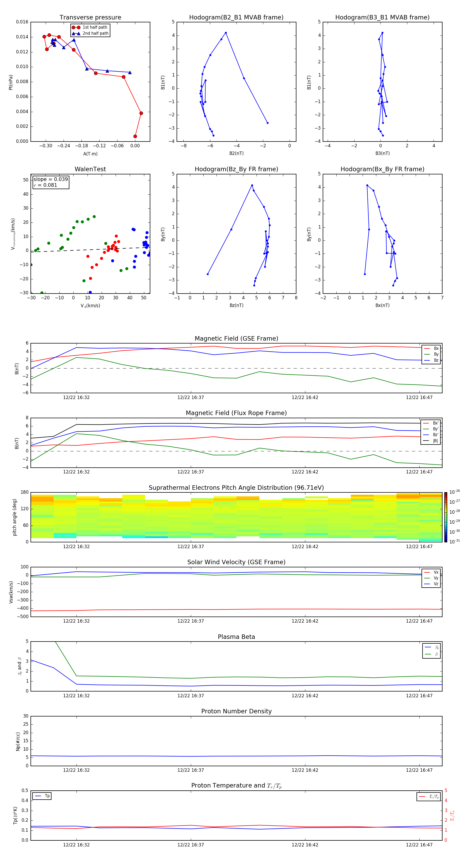This screenshot has height=868, width=473.
Task: Click the "10^-26" colorbar tick label
Action: point(455,492)
